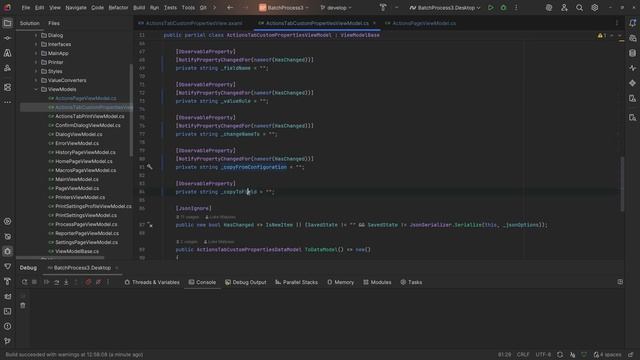Click the Rerun icon in the Debug toolbar
This screenshot has width=640, height=360.
pos(24,282)
